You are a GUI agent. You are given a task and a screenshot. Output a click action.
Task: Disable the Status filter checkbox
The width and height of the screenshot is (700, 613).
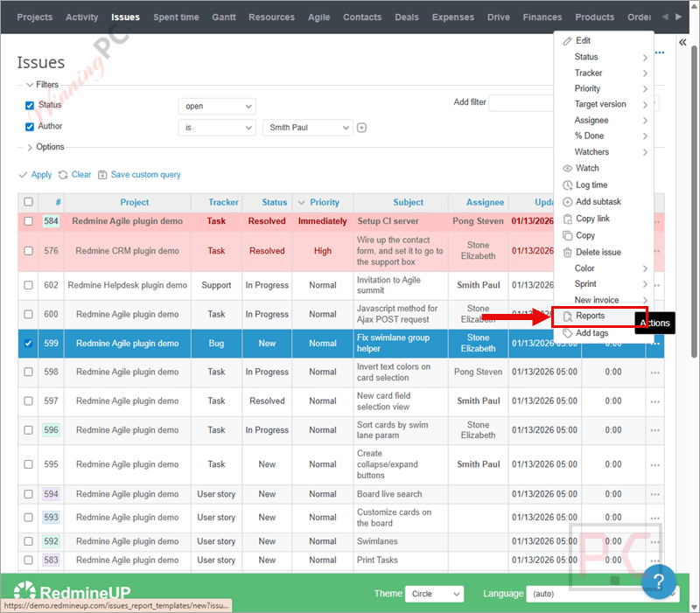(30, 105)
